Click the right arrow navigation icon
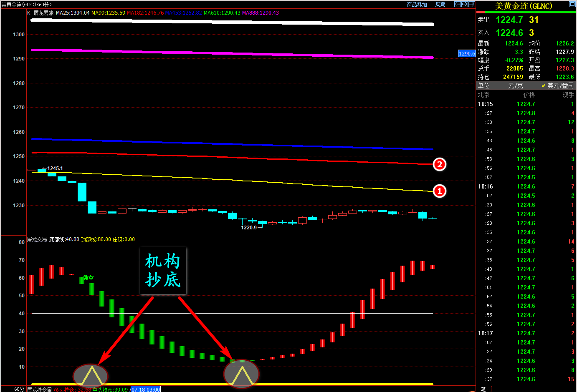Viewport: 577px width, 392px height. coord(464,4)
